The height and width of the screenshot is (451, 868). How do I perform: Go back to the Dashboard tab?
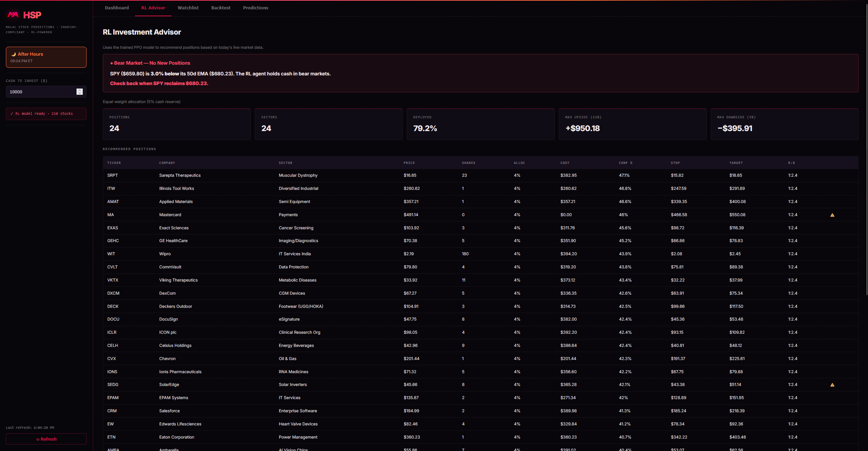(117, 8)
